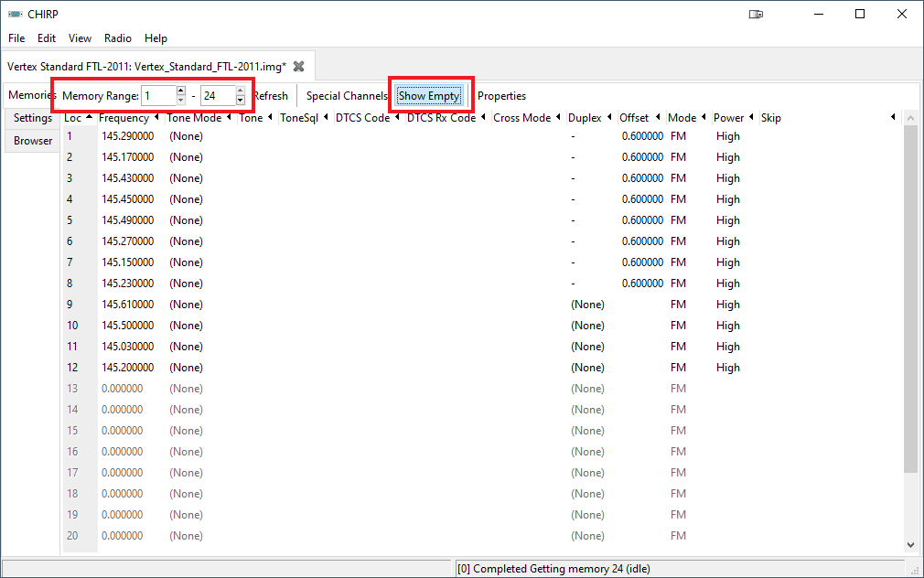Click the Offset column header
Screen dimensions: 924x578
point(639,118)
